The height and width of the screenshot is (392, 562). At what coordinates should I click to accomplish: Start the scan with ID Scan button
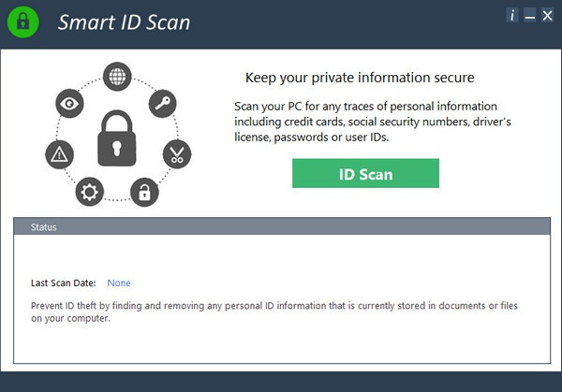(365, 173)
